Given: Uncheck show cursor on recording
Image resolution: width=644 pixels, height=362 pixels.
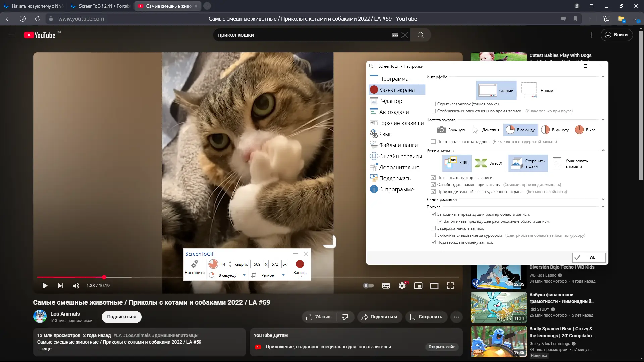Looking at the screenshot, I should coord(433,178).
